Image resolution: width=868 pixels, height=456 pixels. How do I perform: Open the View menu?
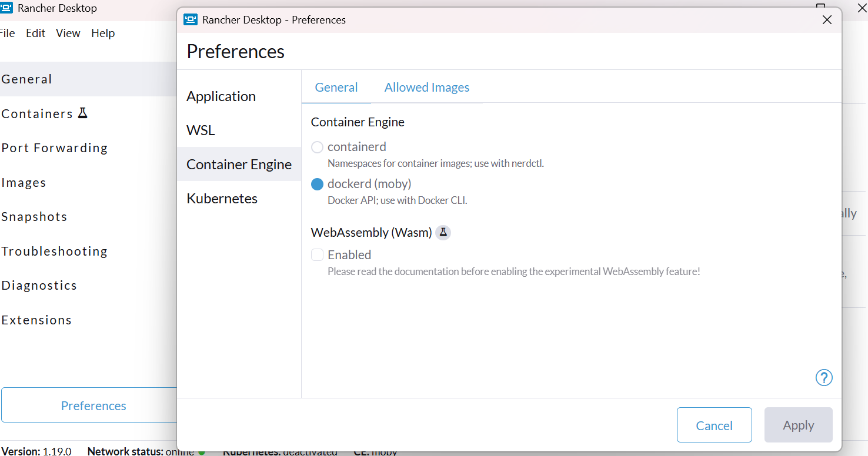pyautogui.click(x=68, y=33)
